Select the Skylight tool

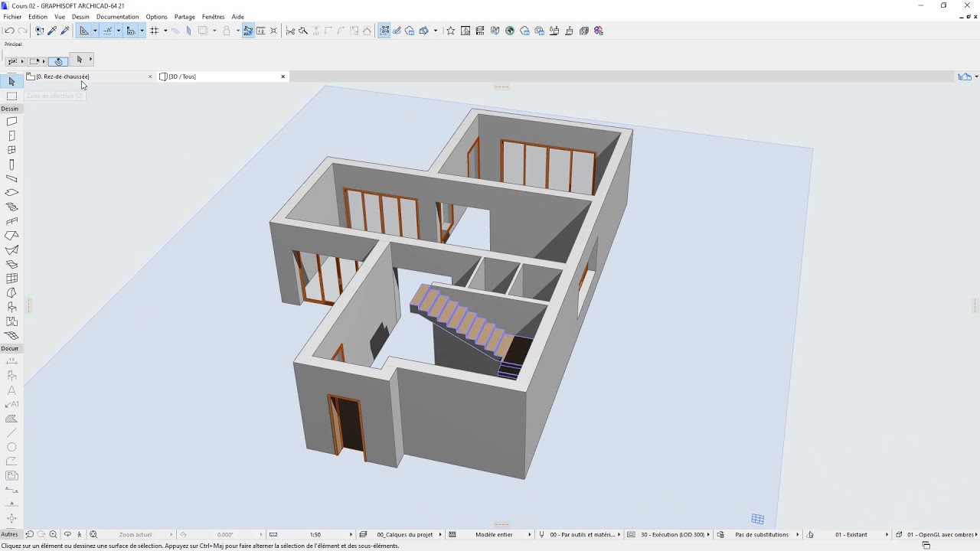[x=11, y=264]
